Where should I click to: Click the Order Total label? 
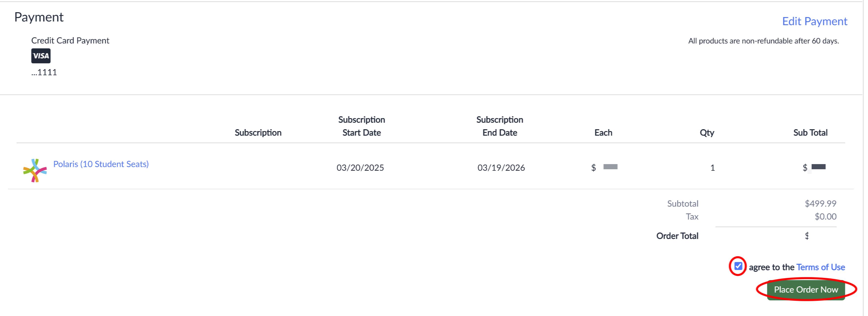[677, 236]
